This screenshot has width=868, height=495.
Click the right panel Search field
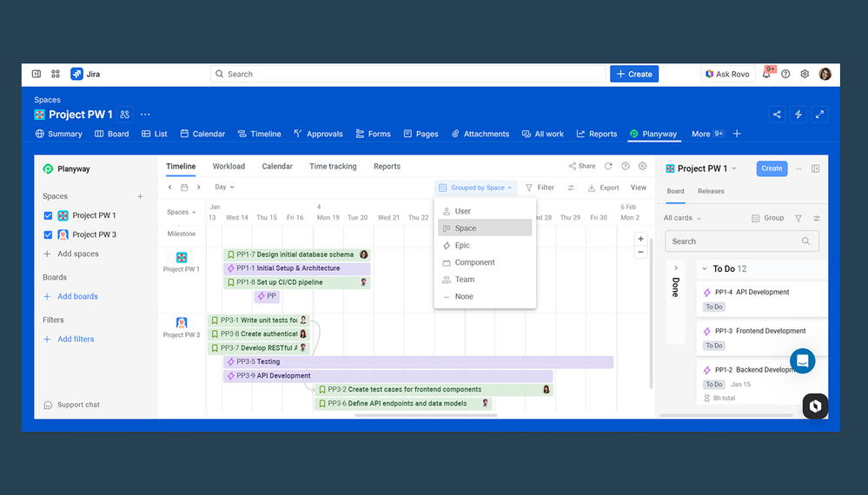click(742, 241)
